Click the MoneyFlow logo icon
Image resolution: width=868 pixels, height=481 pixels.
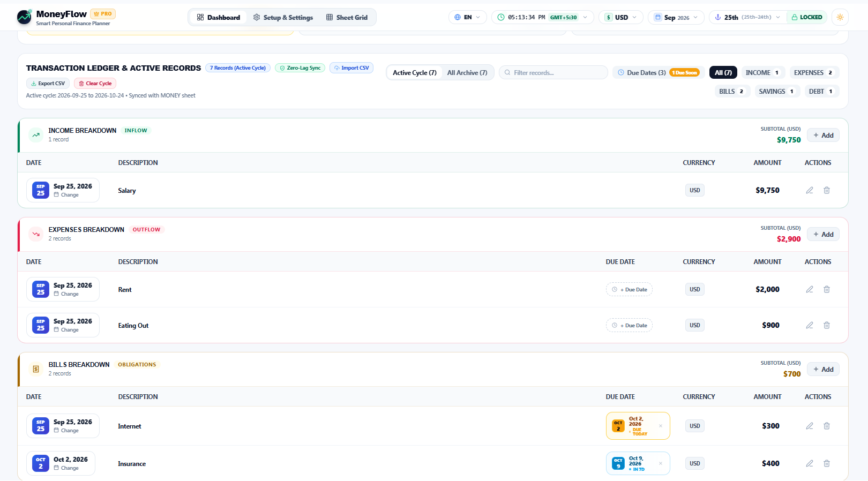pos(24,17)
